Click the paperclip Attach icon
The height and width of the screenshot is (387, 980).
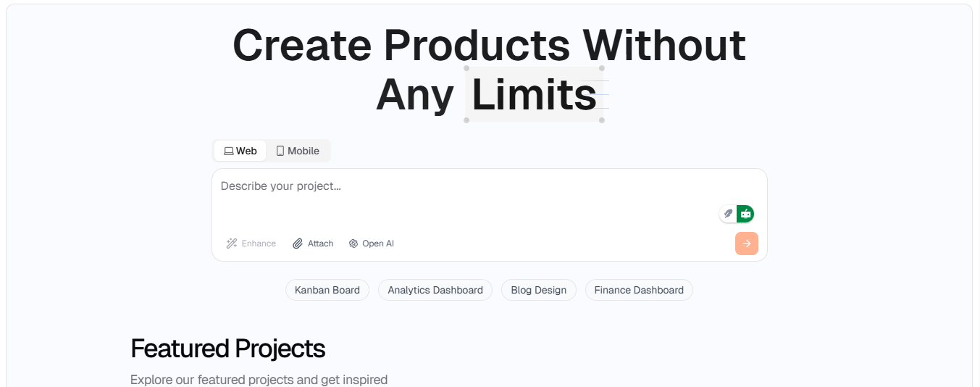coord(298,244)
